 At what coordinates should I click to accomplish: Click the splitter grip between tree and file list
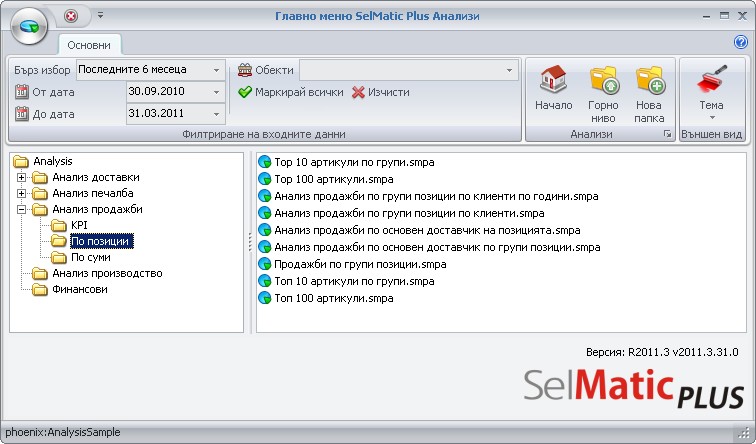tap(250, 242)
